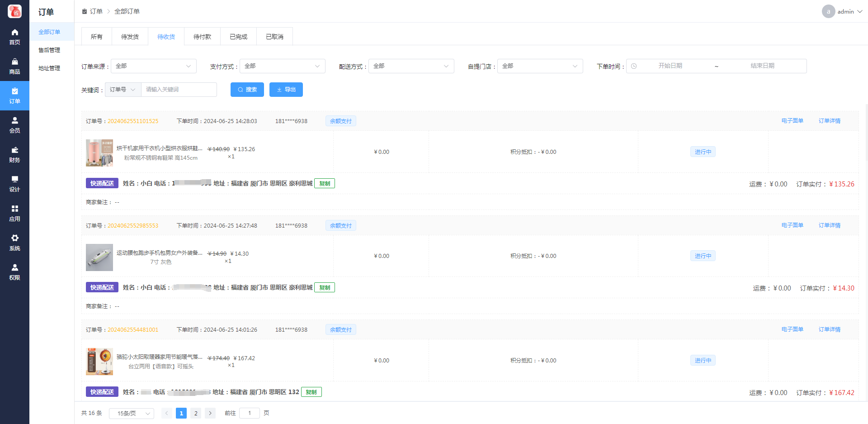Screen dimensions: 868x424
Task: Expand the 自提门店 dropdown
Action: [x=540, y=66]
